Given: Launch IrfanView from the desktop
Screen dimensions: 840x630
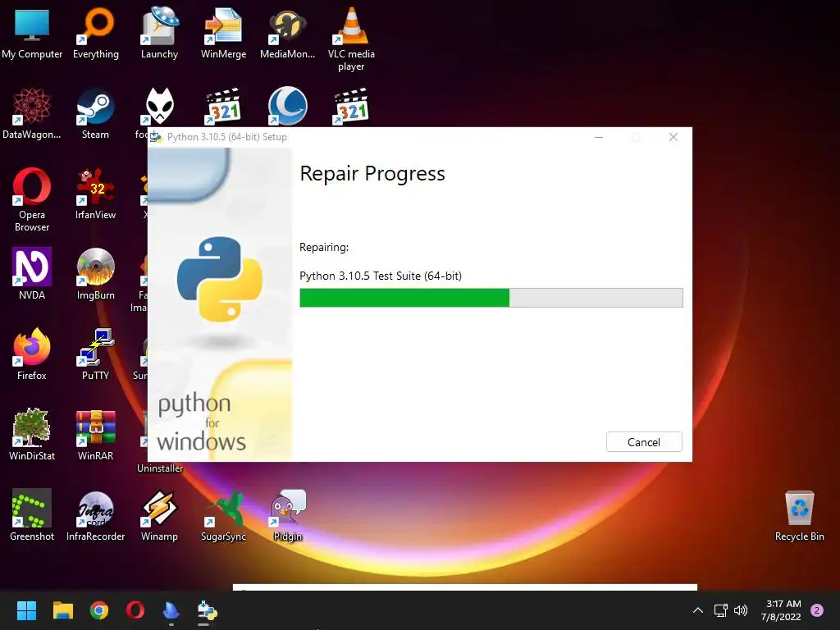Looking at the screenshot, I should 95,194.
